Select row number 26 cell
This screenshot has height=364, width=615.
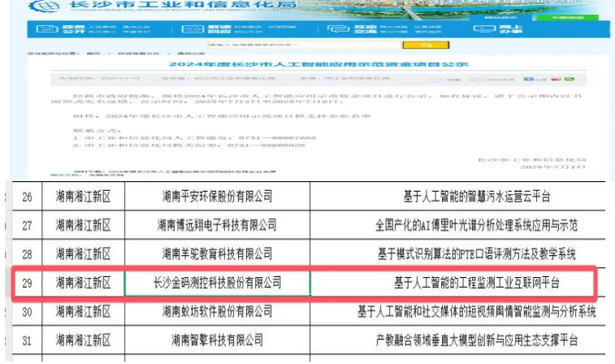28,196
